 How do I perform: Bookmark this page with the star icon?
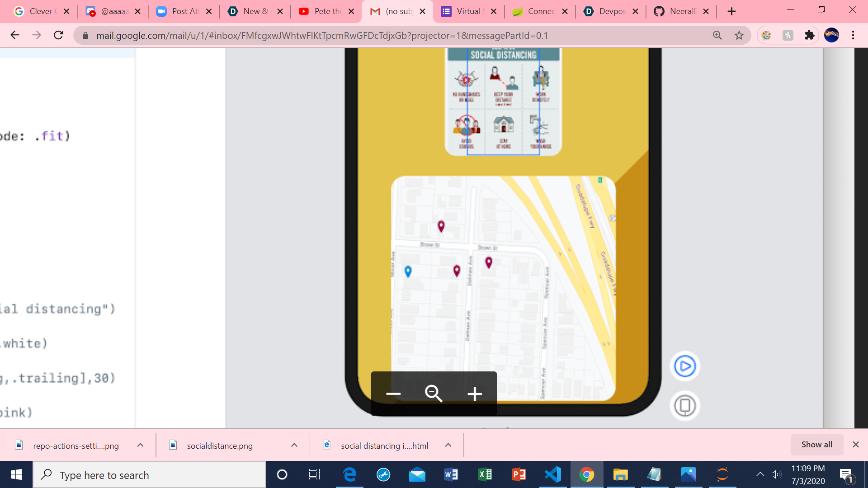(x=739, y=35)
